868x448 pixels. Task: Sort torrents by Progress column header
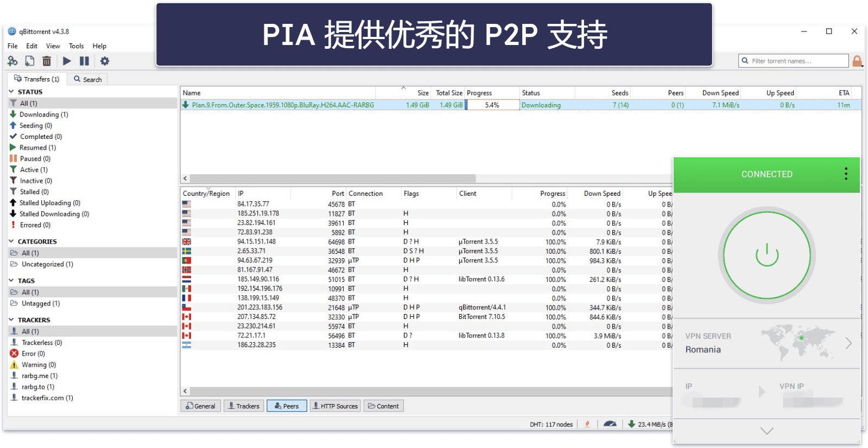[x=492, y=93]
